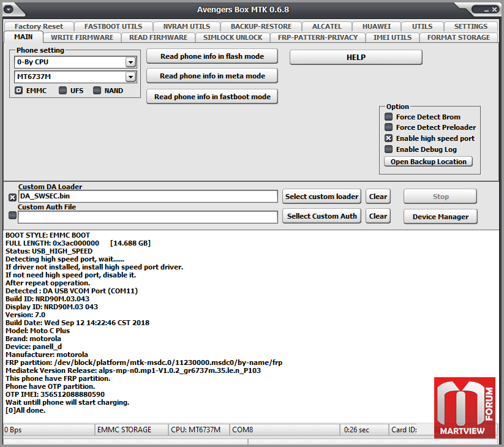Click 'Detected : DA USB VCOM Port (COM11)' line
This screenshot has width=504, height=447.
pyautogui.click(x=72, y=291)
